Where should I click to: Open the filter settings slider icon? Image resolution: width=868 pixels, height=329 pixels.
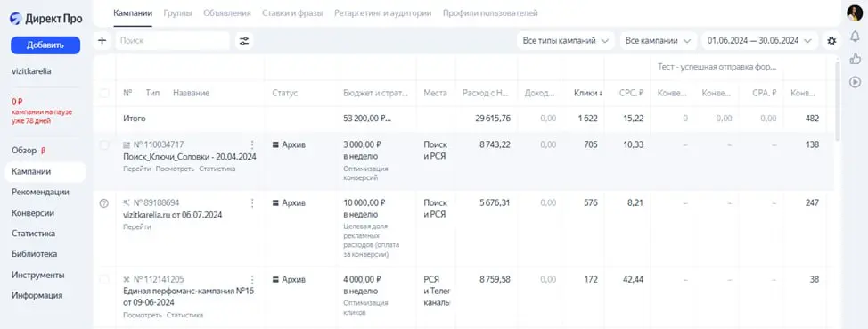(x=244, y=40)
